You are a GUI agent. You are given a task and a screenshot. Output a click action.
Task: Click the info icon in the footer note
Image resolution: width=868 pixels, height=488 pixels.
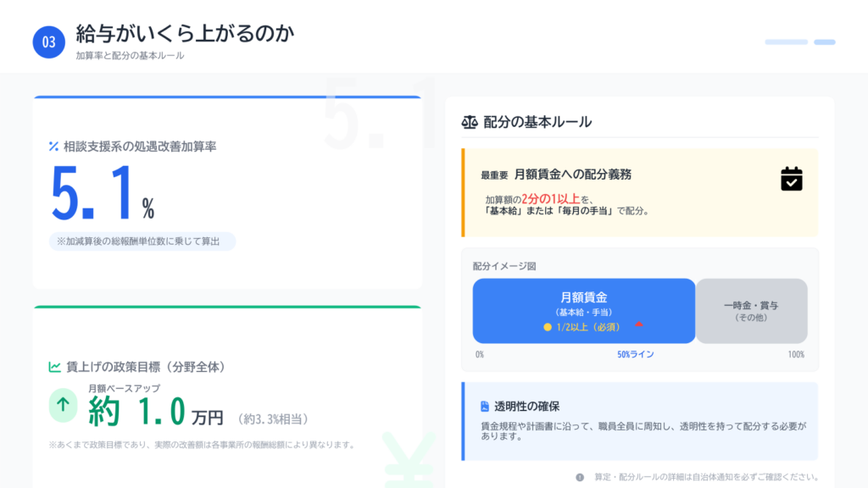(580, 477)
